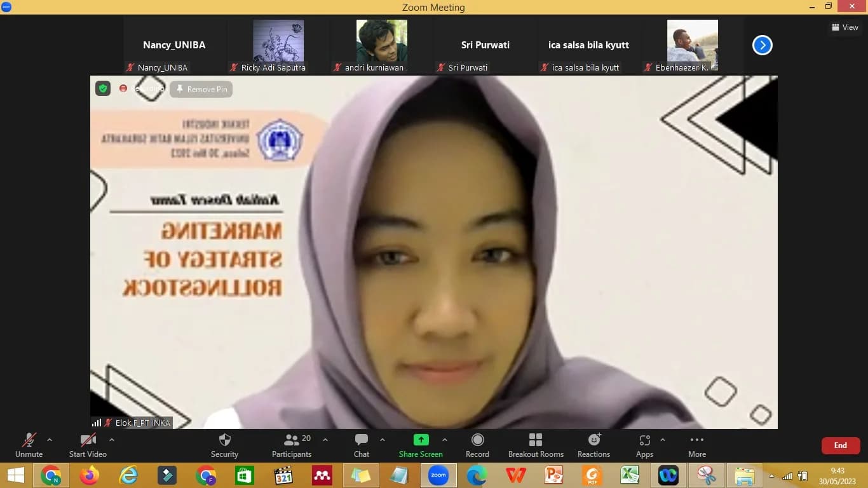This screenshot has height=488, width=868.
Task: Start Video from the camera button
Action: point(88,445)
